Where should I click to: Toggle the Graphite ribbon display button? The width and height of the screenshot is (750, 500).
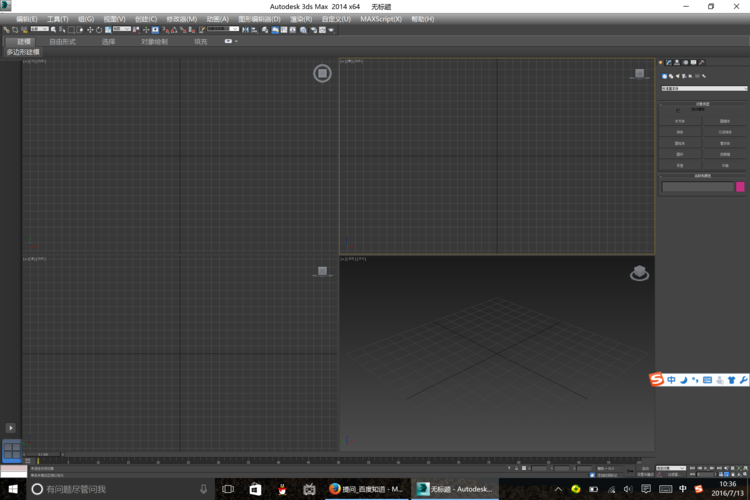[275, 30]
